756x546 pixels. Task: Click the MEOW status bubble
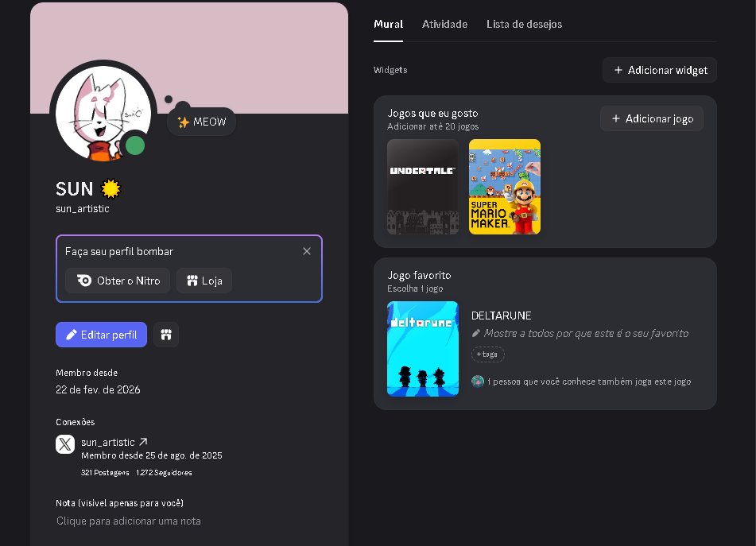click(202, 122)
